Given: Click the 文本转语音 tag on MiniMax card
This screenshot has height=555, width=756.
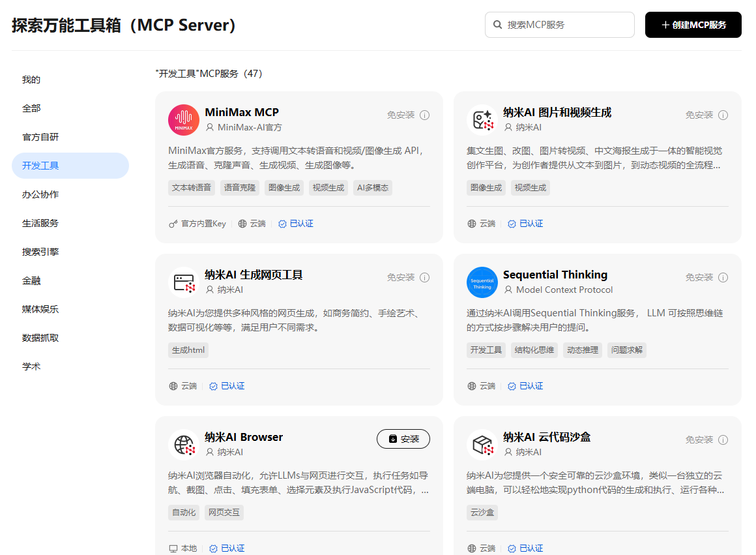Looking at the screenshot, I should click(192, 188).
